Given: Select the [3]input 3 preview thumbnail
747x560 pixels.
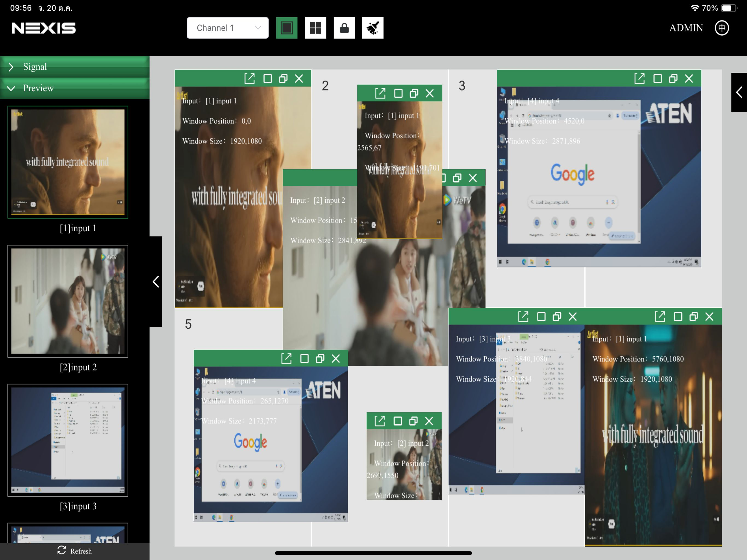Looking at the screenshot, I should pos(68,440).
